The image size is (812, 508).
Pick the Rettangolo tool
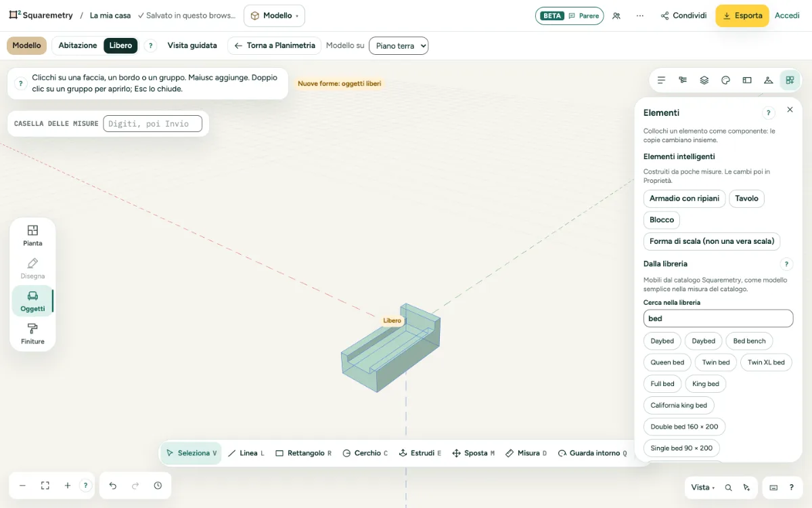click(303, 453)
